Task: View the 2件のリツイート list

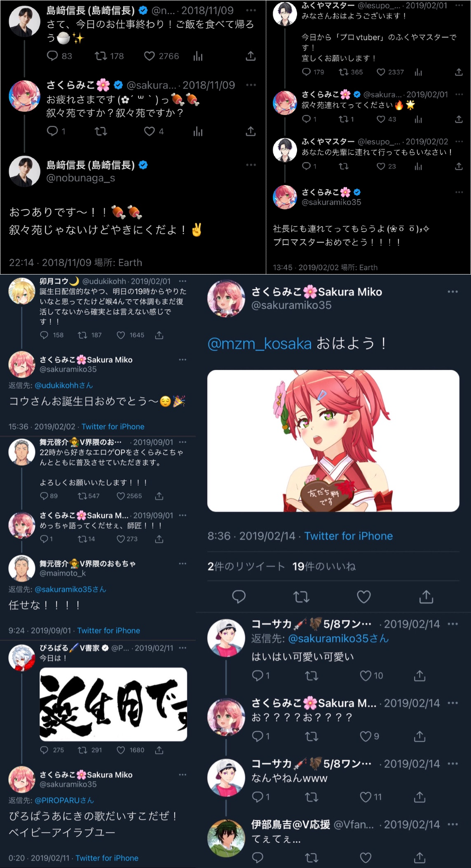Action: point(246,566)
